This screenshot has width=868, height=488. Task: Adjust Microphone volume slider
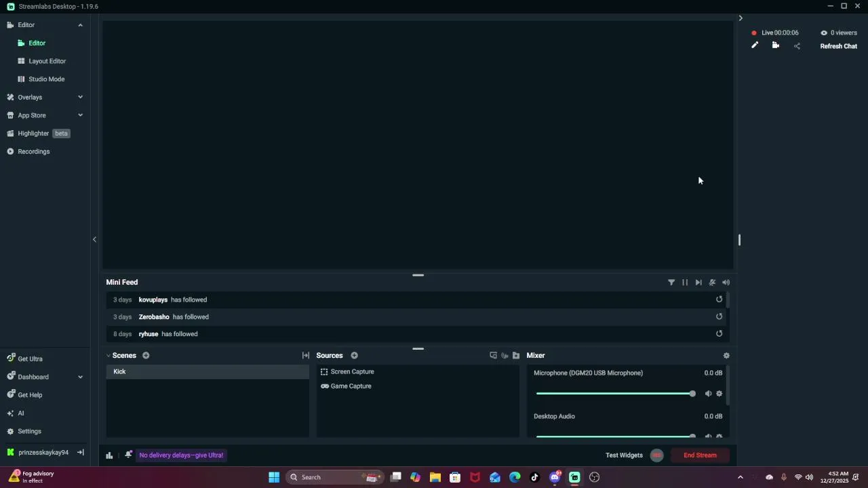616,393
